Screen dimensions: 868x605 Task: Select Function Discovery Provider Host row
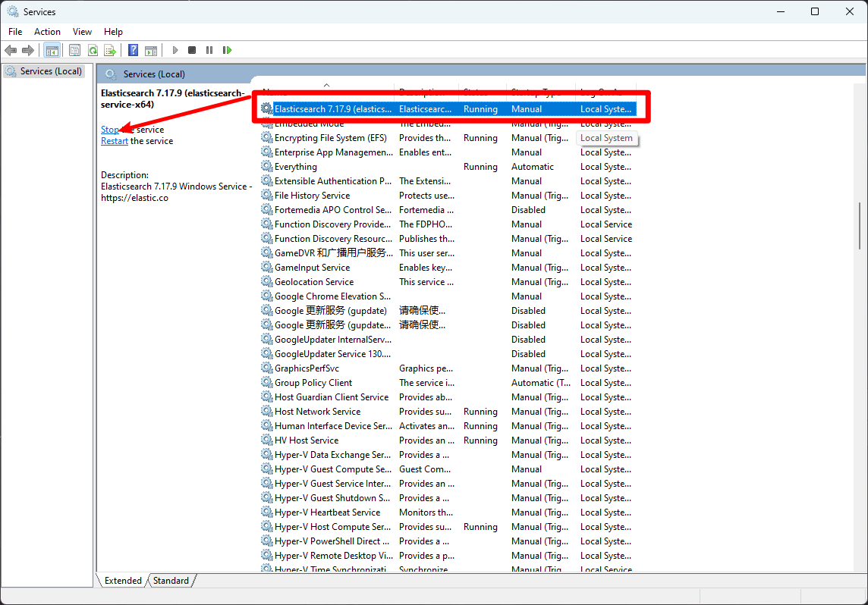click(449, 224)
